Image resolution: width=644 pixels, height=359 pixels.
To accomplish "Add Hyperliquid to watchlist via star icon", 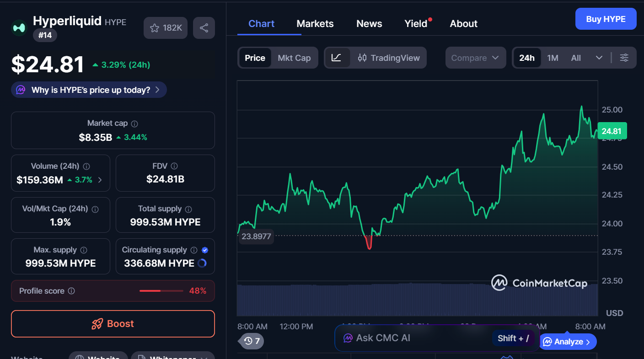I will click(x=155, y=28).
